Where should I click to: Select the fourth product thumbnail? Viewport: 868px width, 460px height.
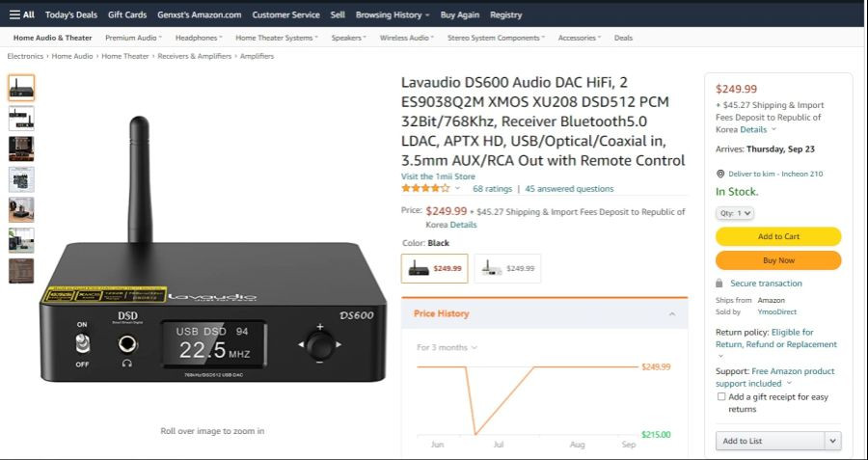(21, 179)
